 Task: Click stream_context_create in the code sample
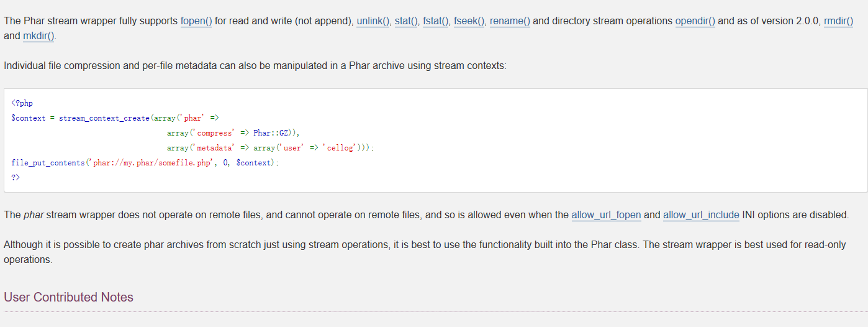point(104,118)
